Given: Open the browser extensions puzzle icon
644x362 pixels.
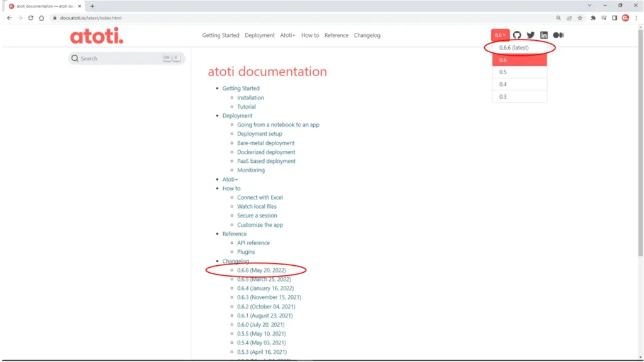Looking at the screenshot, I should pos(593,18).
